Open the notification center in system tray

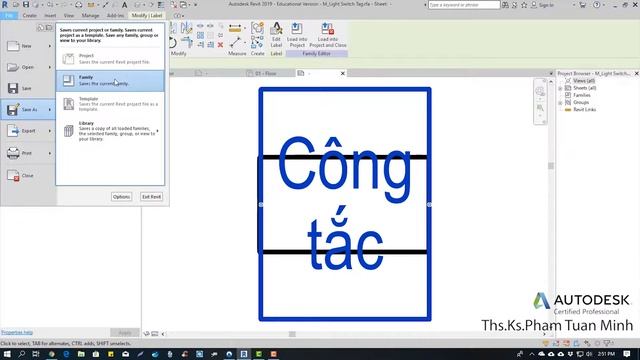point(627,354)
